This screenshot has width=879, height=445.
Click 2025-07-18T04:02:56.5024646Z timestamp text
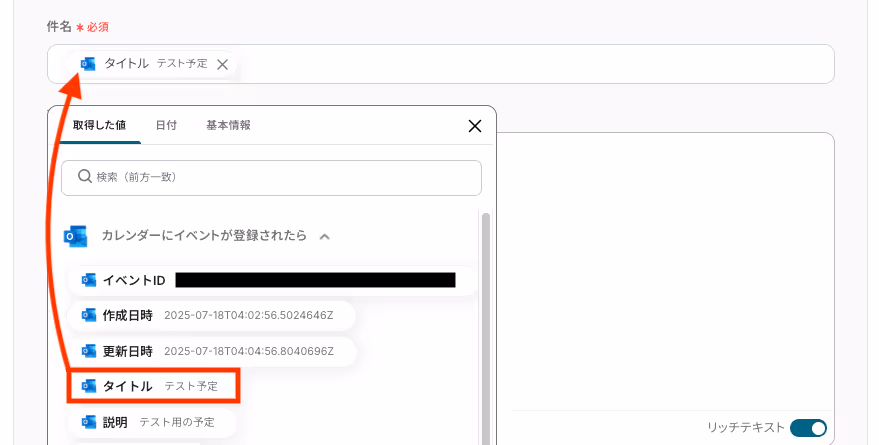click(248, 316)
